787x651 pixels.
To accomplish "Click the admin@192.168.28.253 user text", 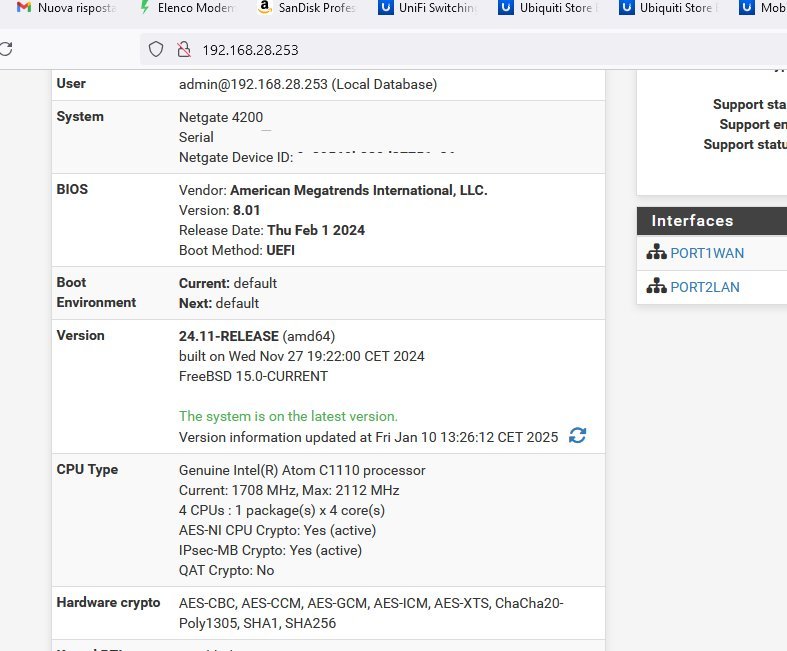I will (308, 84).
